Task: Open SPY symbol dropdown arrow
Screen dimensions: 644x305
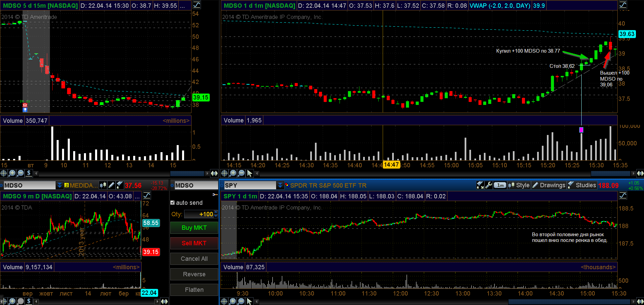Action: click(x=280, y=185)
